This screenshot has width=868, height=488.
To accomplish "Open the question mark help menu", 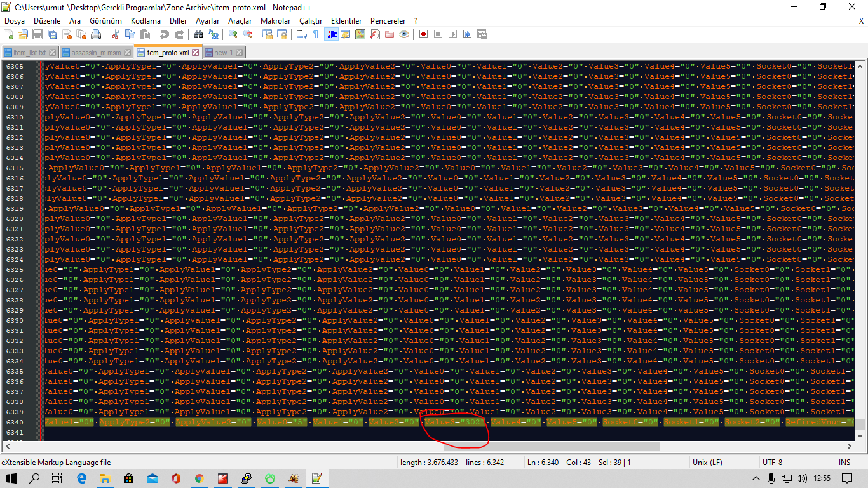I will [416, 21].
